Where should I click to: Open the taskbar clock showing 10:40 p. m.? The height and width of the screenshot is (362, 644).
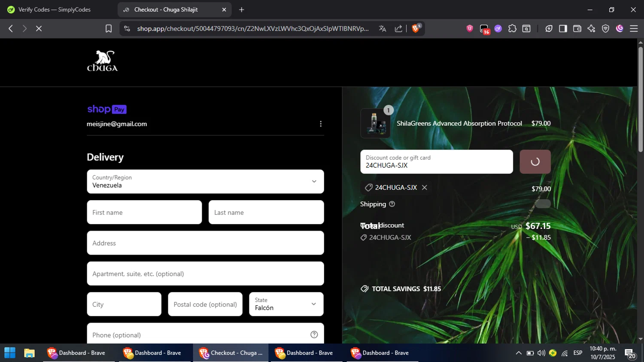[603, 353]
